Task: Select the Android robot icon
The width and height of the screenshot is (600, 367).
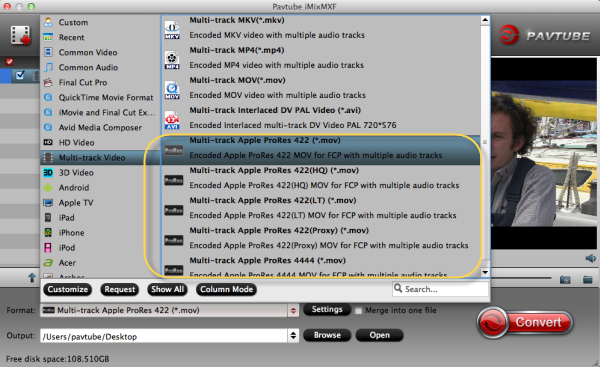Action: tap(48, 188)
